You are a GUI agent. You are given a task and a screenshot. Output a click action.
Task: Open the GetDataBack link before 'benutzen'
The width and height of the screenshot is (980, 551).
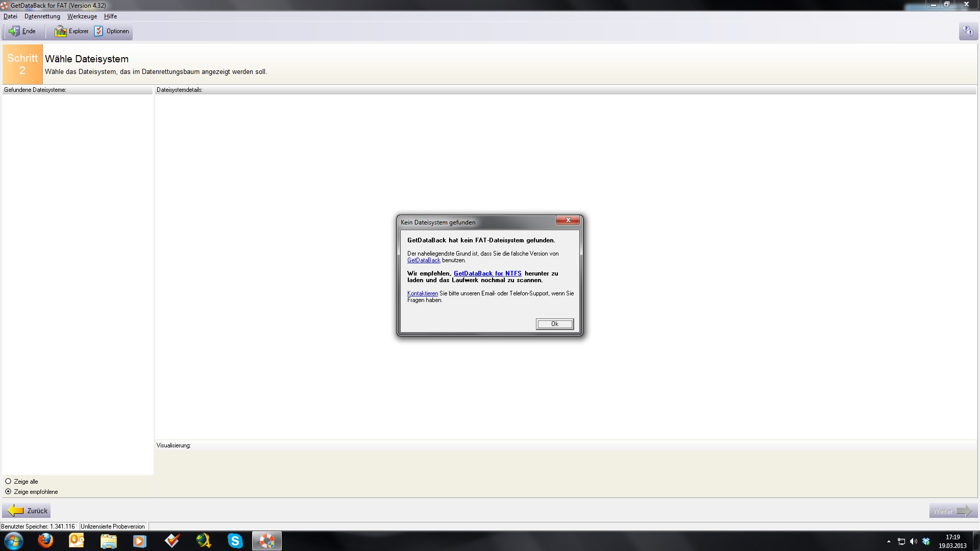tap(424, 260)
